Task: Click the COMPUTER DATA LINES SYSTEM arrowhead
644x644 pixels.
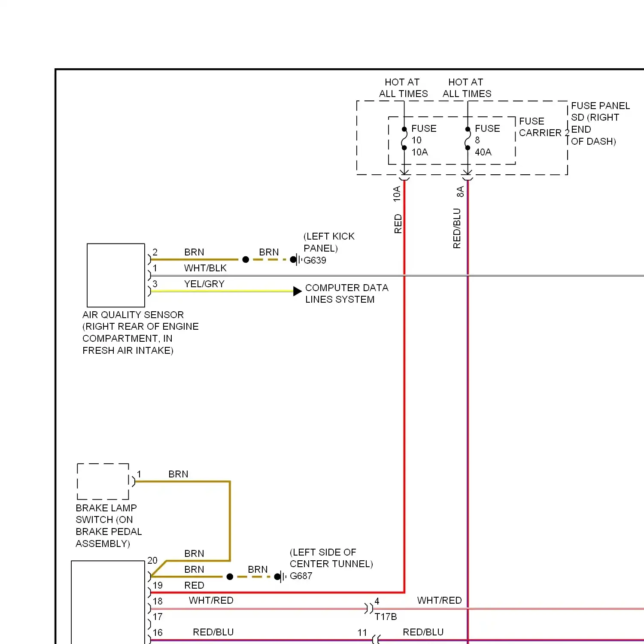Action: (298, 291)
